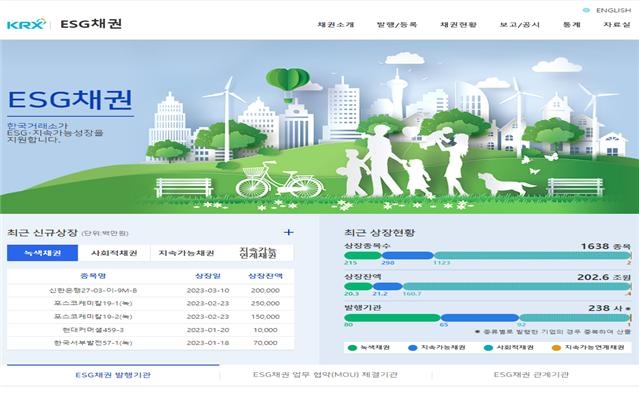Open the plus icon beside 최근 신규상장
Viewport: 639px width, 397px height.
coord(289,232)
